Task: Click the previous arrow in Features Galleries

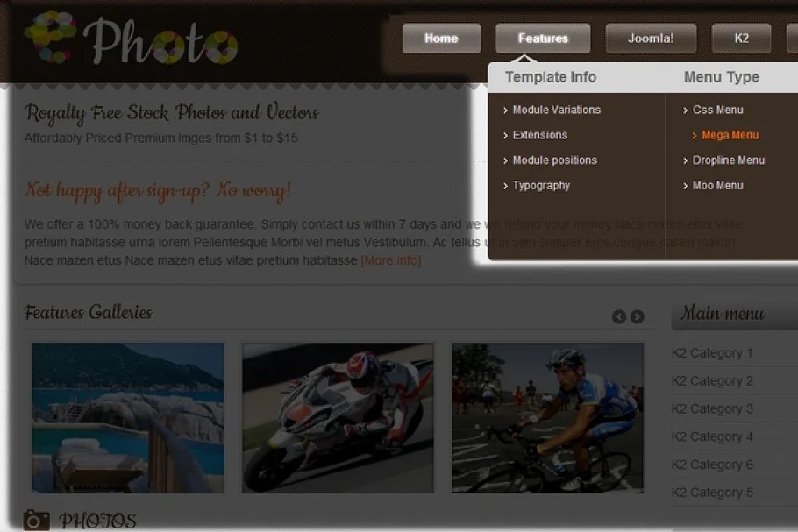Action: coord(619,316)
